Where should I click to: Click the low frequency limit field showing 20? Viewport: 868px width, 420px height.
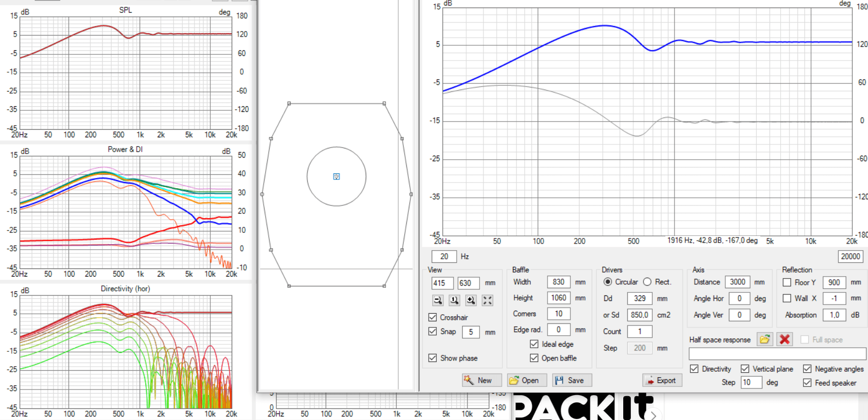(x=444, y=257)
